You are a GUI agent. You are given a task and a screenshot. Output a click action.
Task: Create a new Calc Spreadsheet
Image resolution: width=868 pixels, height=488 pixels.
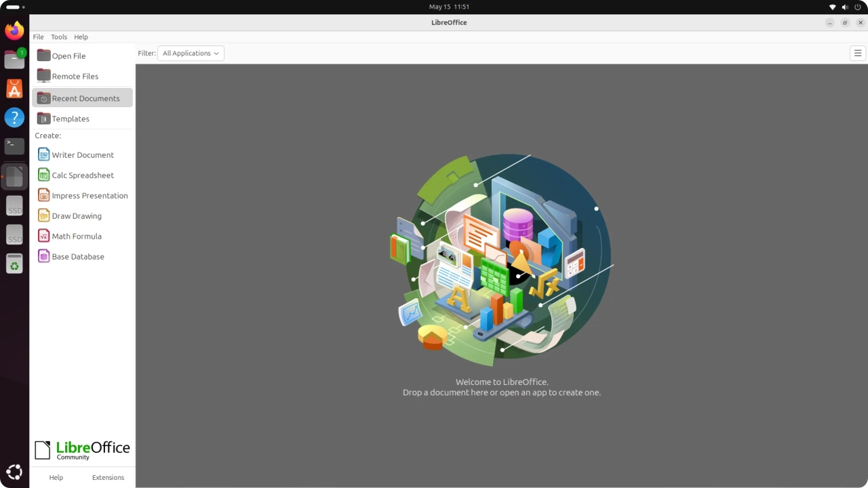pos(82,175)
